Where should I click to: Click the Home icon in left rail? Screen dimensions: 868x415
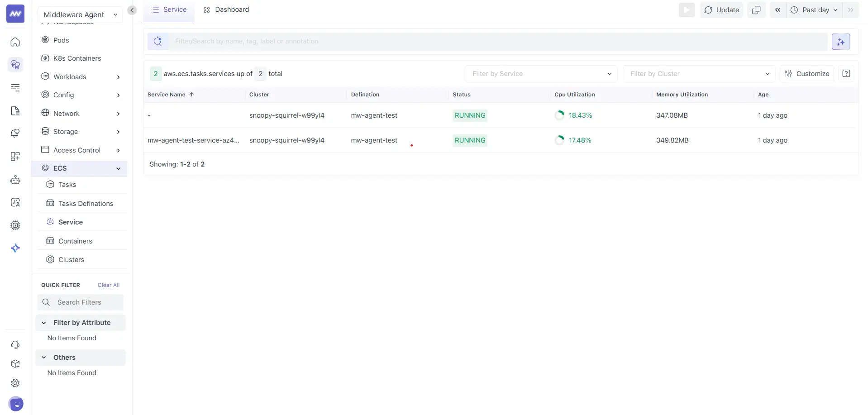[15, 42]
